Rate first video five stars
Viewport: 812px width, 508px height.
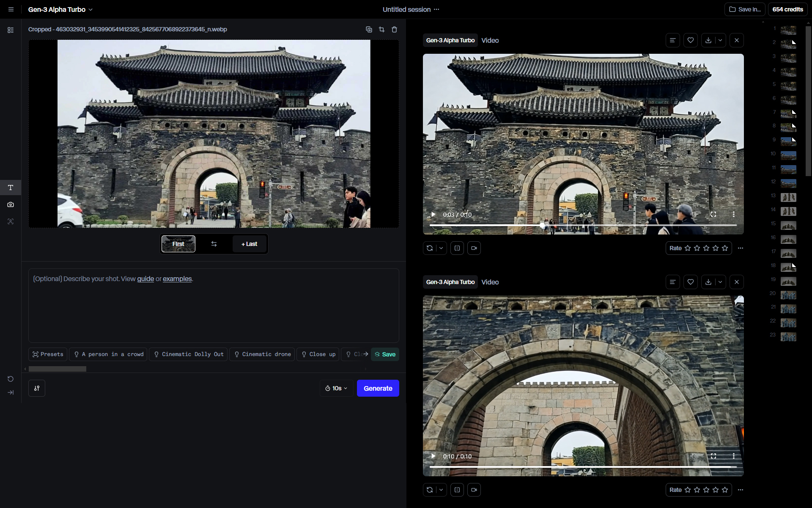coord(725,248)
